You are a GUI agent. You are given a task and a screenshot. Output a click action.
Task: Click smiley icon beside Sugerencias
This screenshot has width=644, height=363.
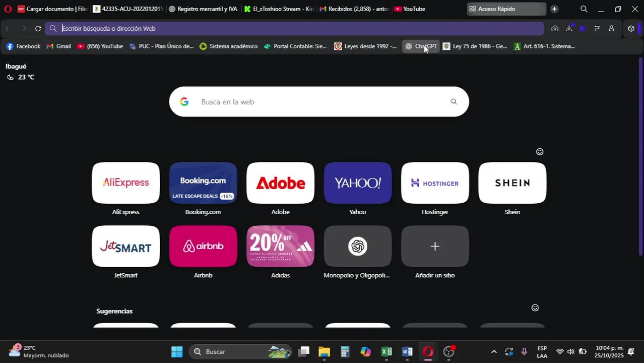pyautogui.click(x=535, y=308)
